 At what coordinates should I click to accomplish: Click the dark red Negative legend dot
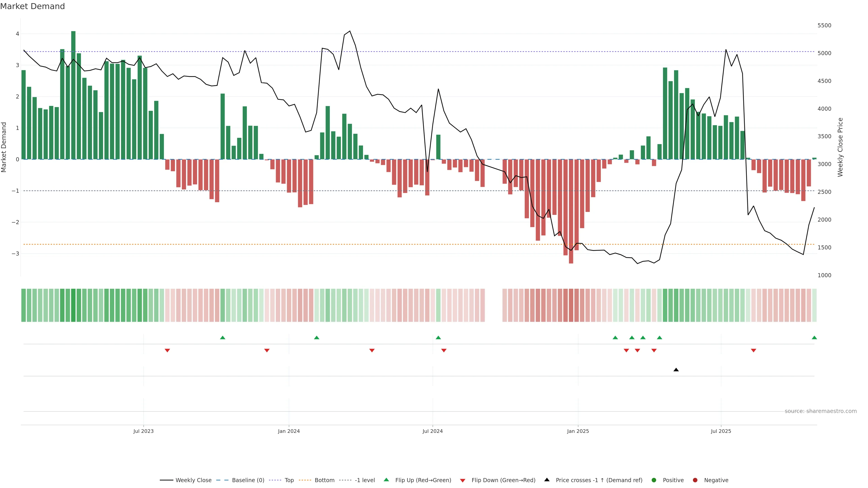[695, 480]
